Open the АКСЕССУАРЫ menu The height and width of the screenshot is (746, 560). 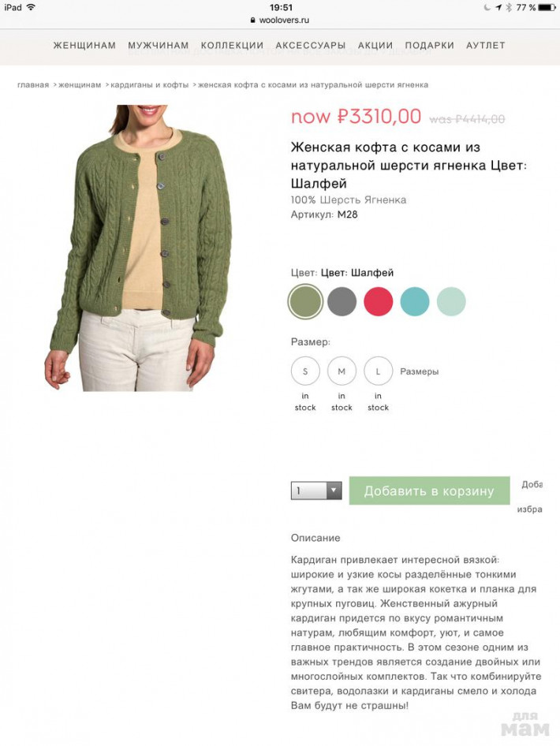point(311,45)
